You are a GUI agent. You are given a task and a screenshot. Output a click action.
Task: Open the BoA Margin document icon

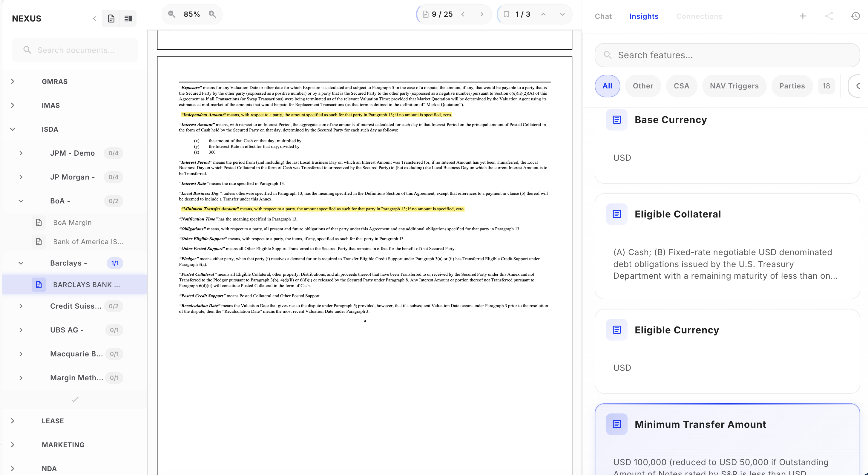point(39,222)
